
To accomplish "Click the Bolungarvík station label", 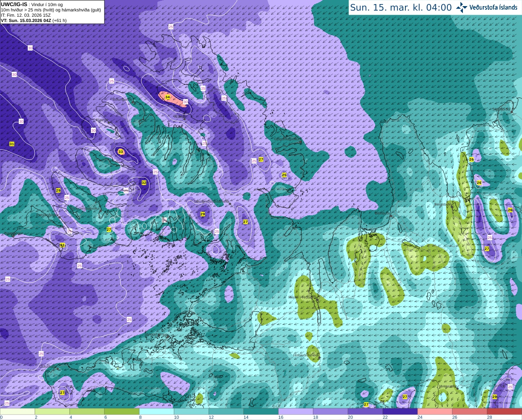I will point(122,99).
